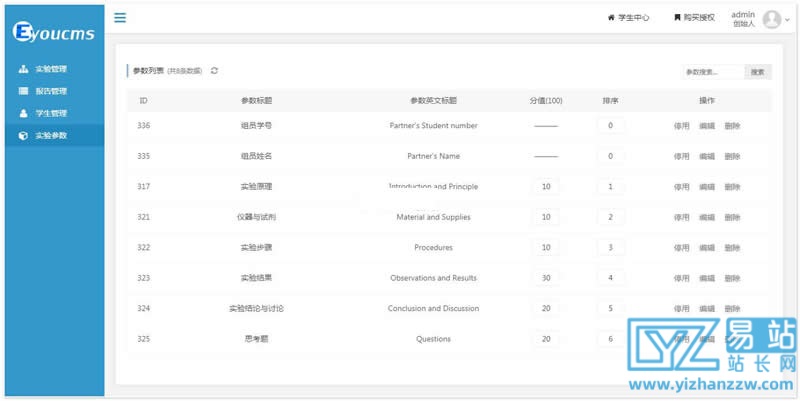Viewport: 800px width, 401px height.
Task: Click sort field showing 6
Action: point(611,339)
